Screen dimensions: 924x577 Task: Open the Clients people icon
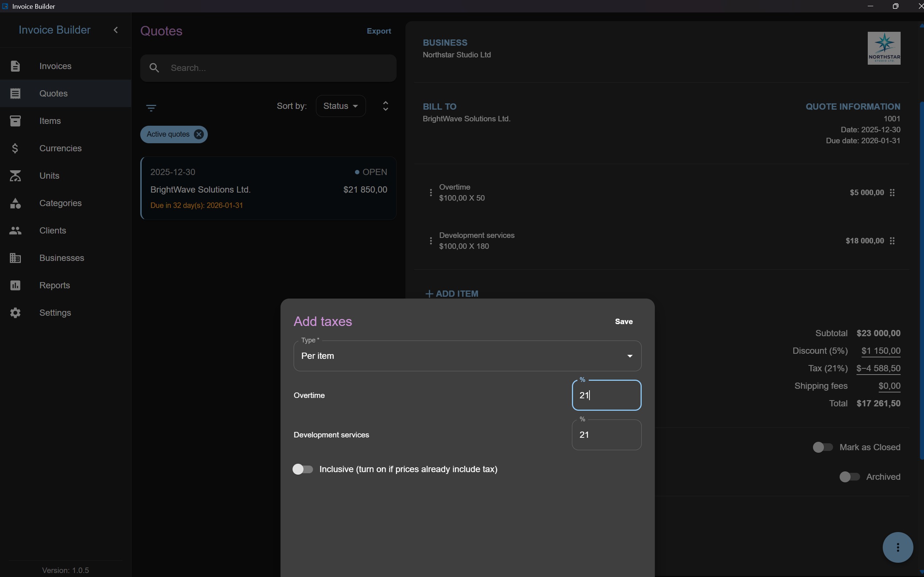coord(15,231)
